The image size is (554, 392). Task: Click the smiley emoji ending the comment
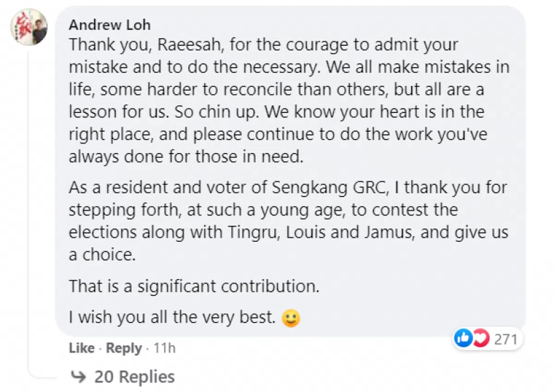click(291, 318)
